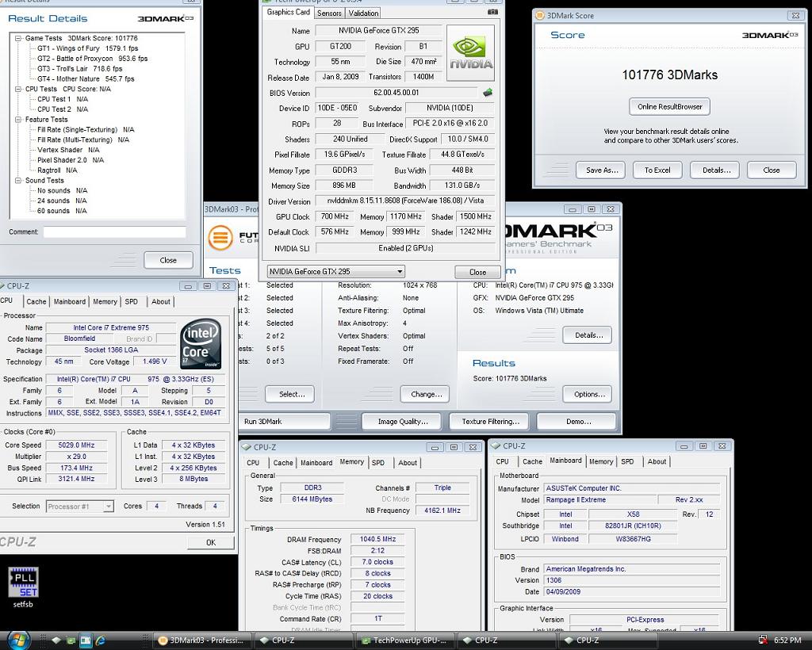This screenshot has width=812, height=650.
Task: Click the To Excel button
Action: pos(657,170)
